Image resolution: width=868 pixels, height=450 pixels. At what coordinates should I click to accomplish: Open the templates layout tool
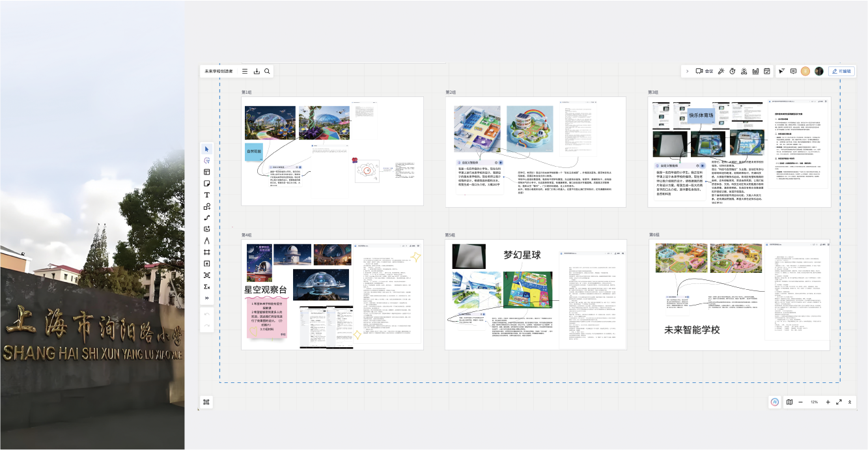[x=207, y=172]
